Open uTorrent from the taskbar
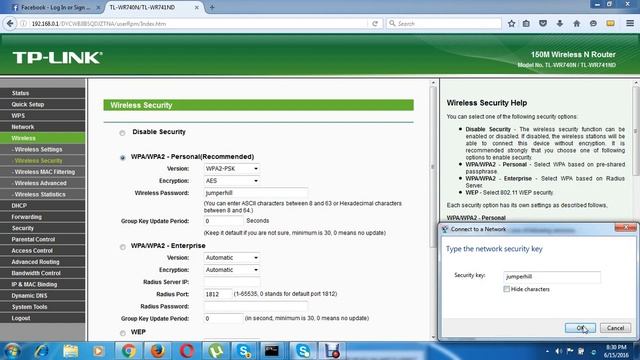The width and height of the screenshot is (640, 360). click(216, 351)
